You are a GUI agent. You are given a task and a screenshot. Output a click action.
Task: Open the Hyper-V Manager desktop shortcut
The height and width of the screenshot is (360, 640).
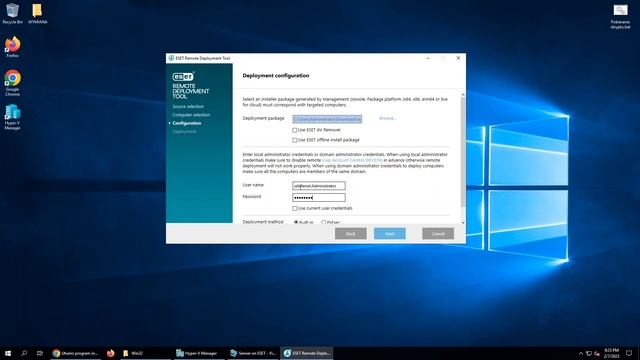pos(12,117)
